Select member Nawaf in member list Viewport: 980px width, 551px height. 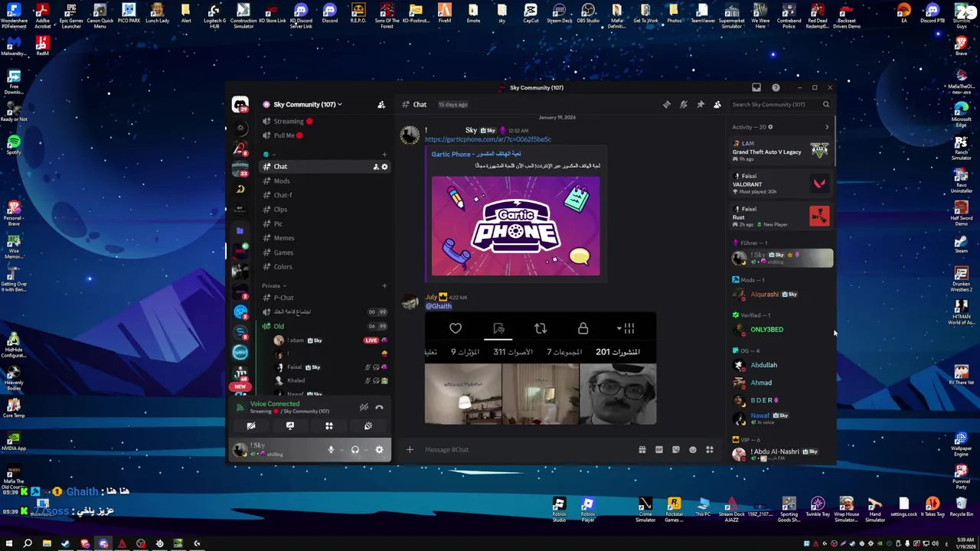[x=781, y=418]
